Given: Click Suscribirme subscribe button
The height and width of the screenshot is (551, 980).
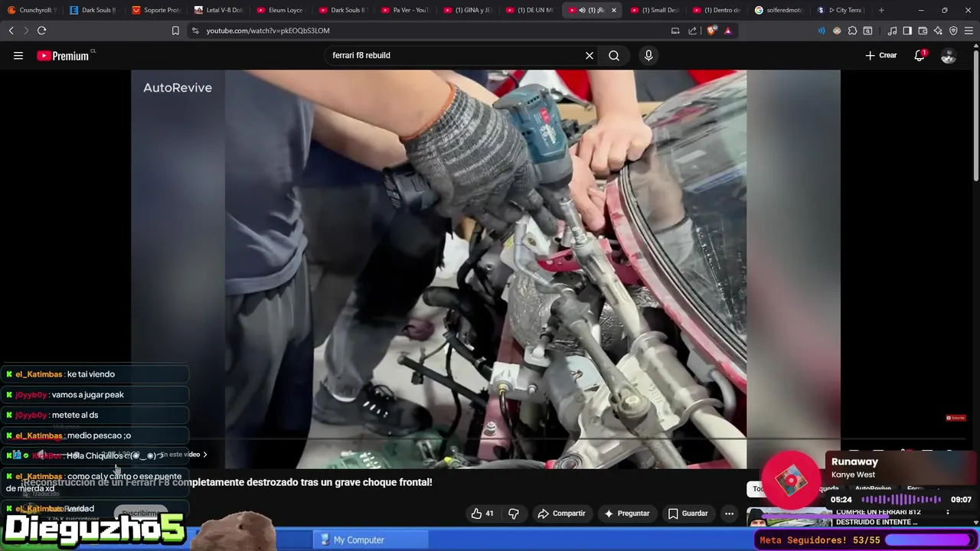Looking at the screenshot, I should pyautogui.click(x=141, y=514).
